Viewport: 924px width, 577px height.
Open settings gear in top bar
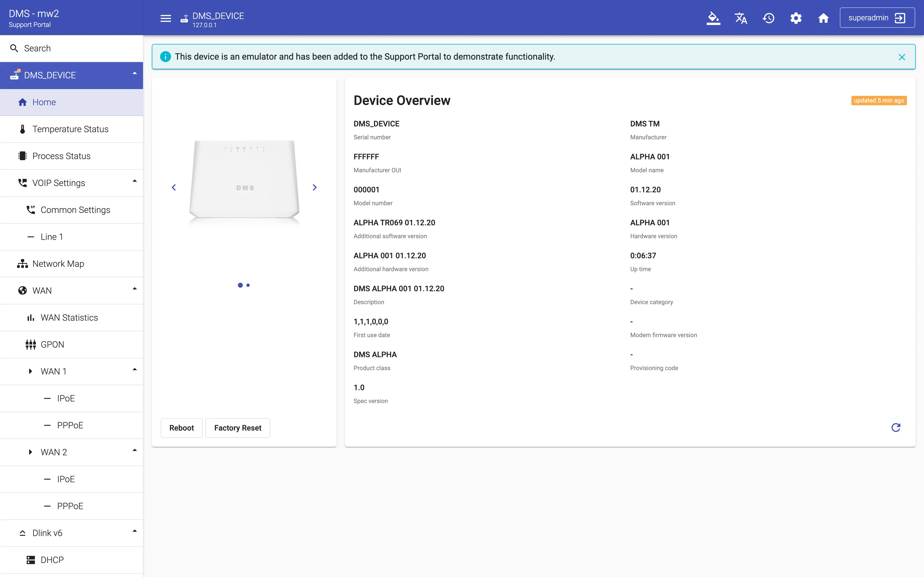pyautogui.click(x=796, y=18)
